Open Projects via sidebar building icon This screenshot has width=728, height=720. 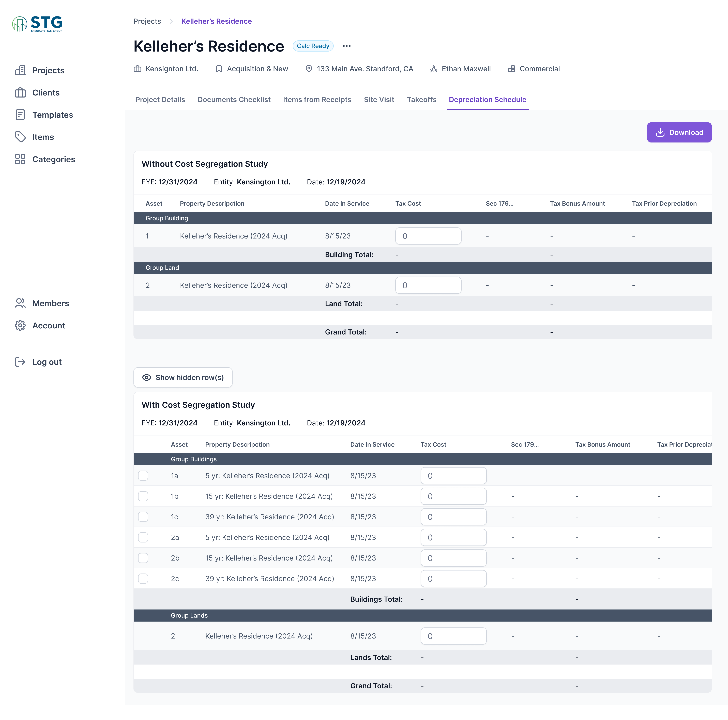[20, 70]
